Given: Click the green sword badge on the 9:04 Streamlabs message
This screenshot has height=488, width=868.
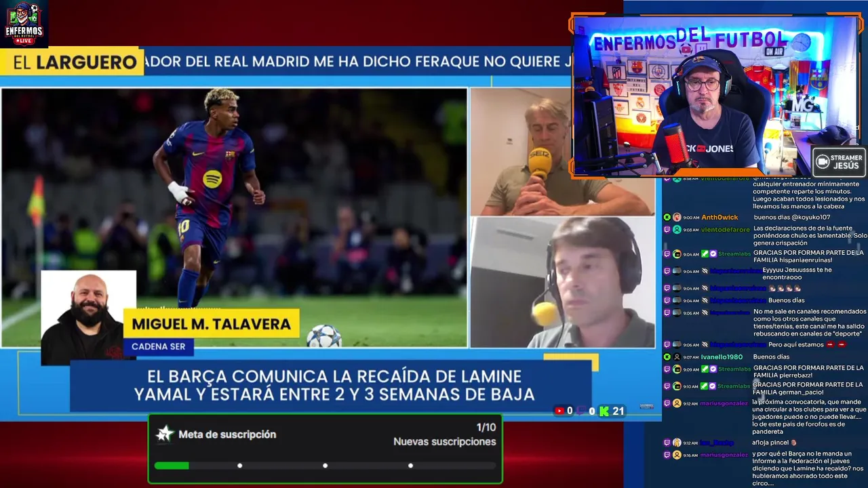Looking at the screenshot, I should tap(705, 253).
